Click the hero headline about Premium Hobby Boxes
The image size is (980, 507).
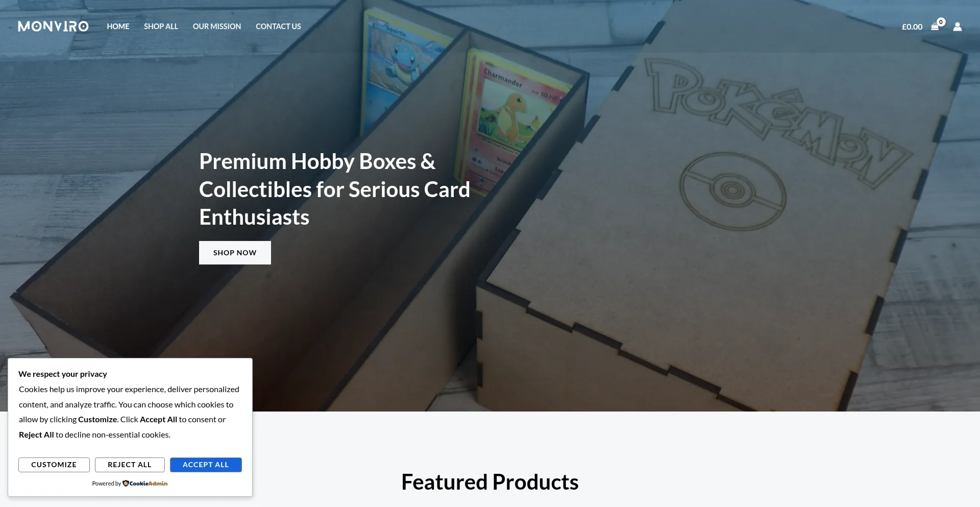coord(334,189)
